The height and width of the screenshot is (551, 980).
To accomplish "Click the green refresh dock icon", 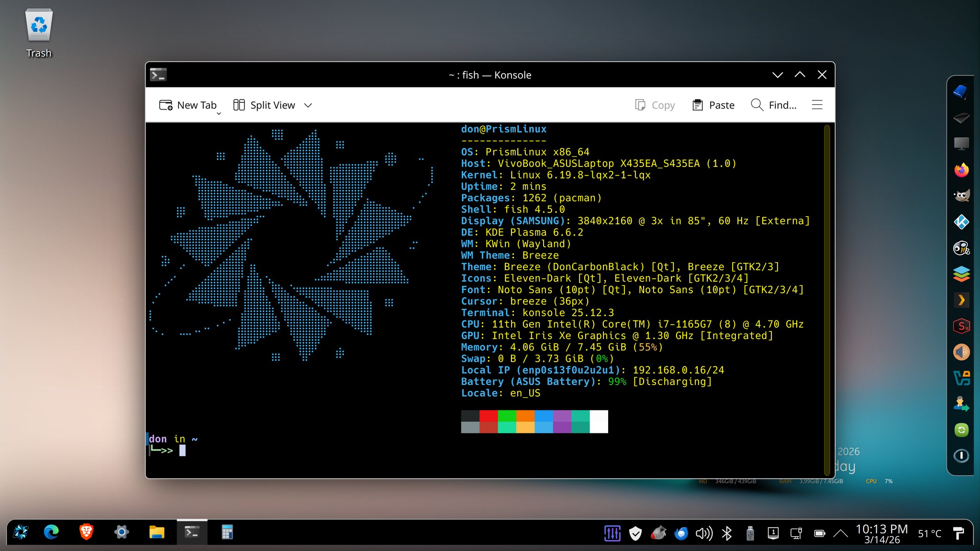I will 961,430.
